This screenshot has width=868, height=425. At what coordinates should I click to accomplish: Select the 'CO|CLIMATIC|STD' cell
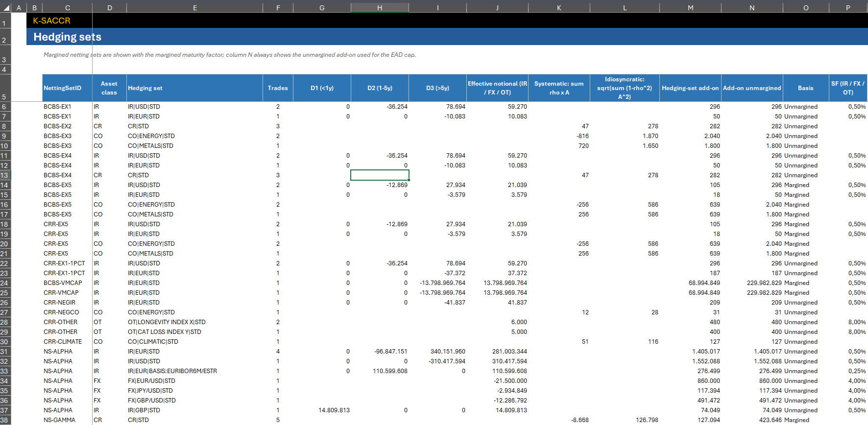point(194,342)
